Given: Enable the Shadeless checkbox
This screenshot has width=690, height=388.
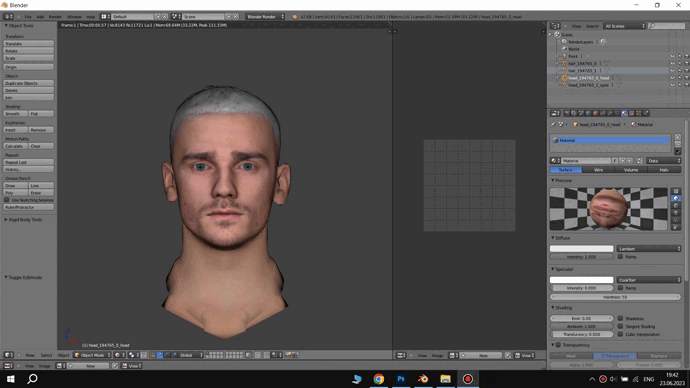Looking at the screenshot, I should [620, 318].
